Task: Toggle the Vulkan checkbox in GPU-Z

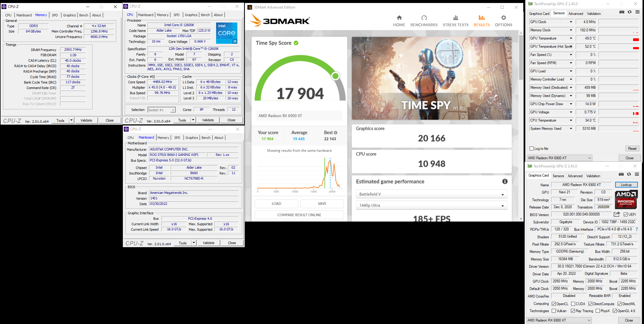Action: coord(554,311)
